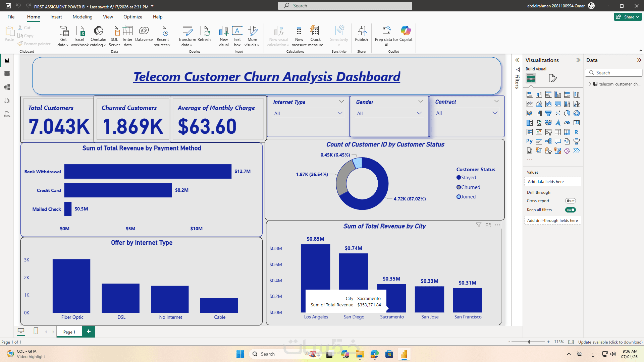Click Update available notice

point(610,342)
